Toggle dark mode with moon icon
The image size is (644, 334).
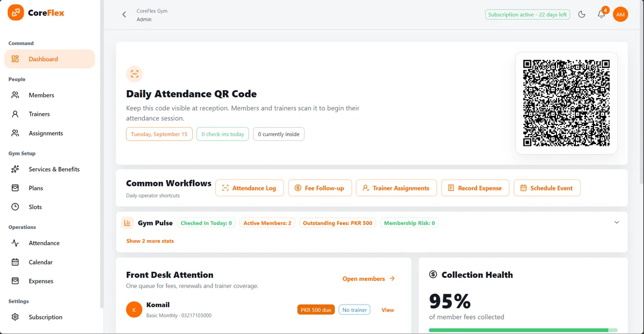pyautogui.click(x=582, y=14)
